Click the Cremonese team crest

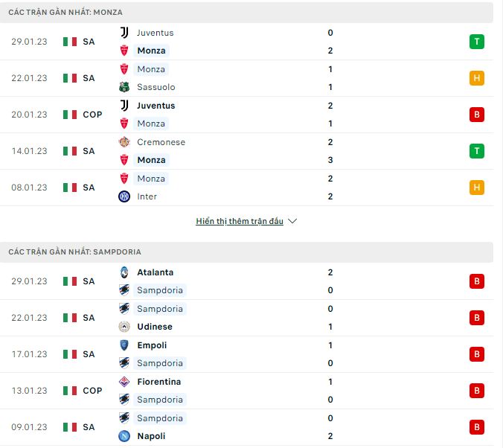click(124, 142)
